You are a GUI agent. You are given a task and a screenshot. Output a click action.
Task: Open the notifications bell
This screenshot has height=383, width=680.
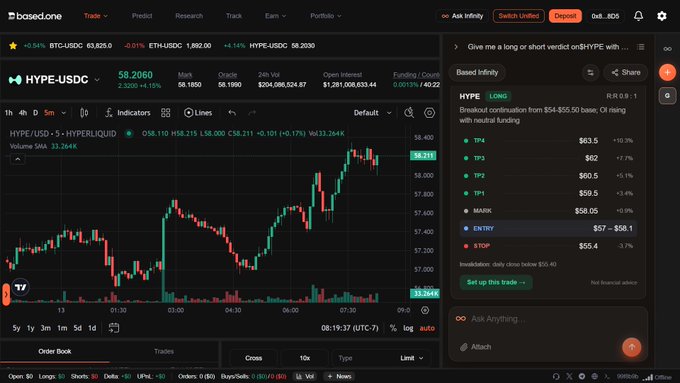(638, 16)
